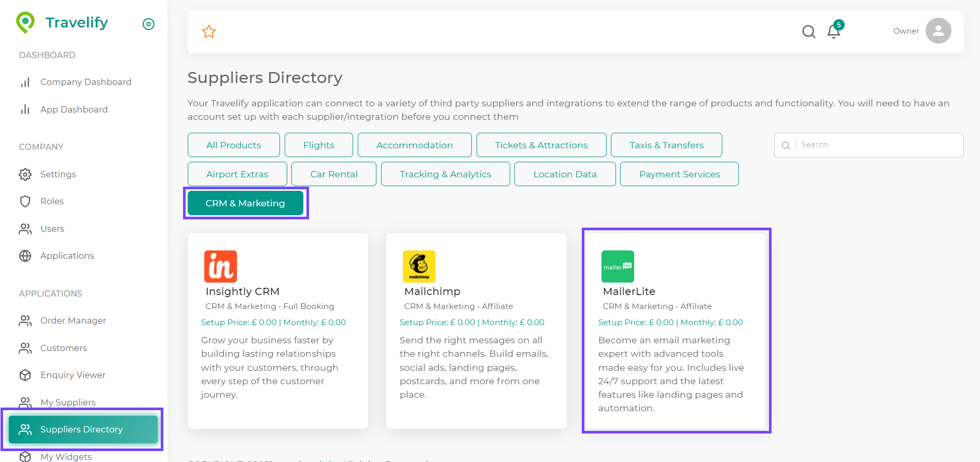Select the Payment Services filter

[x=679, y=174]
